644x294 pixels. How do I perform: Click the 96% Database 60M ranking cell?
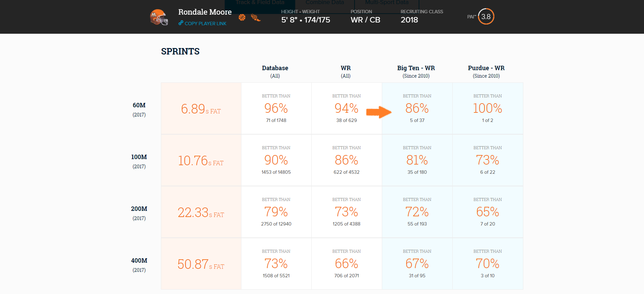pyautogui.click(x=276, y=109)
